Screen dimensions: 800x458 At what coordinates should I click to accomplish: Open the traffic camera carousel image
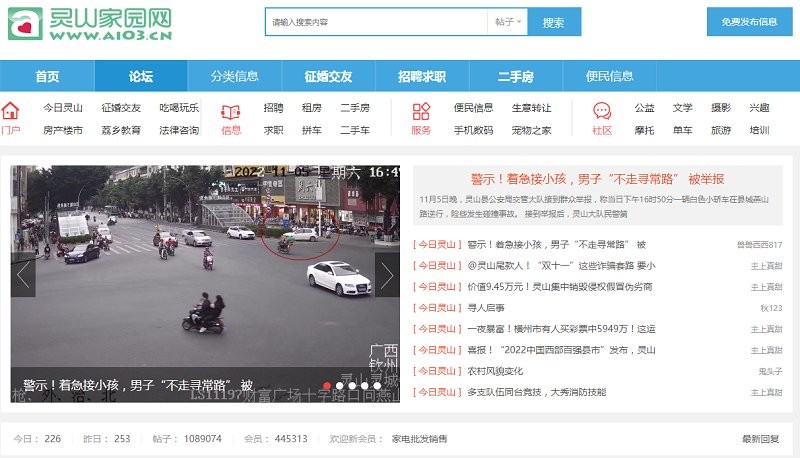pos(205,283)
